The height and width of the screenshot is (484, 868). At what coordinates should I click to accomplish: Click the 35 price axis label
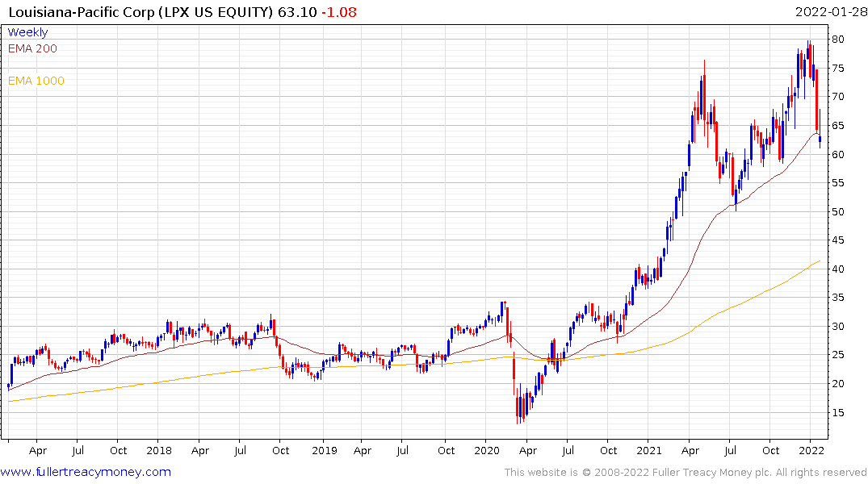[837, 298]
